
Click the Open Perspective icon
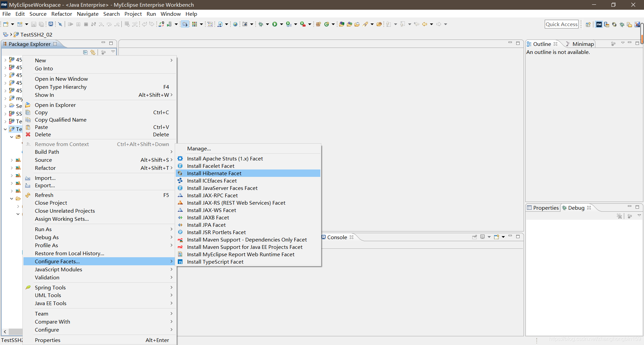coord(588,24)
